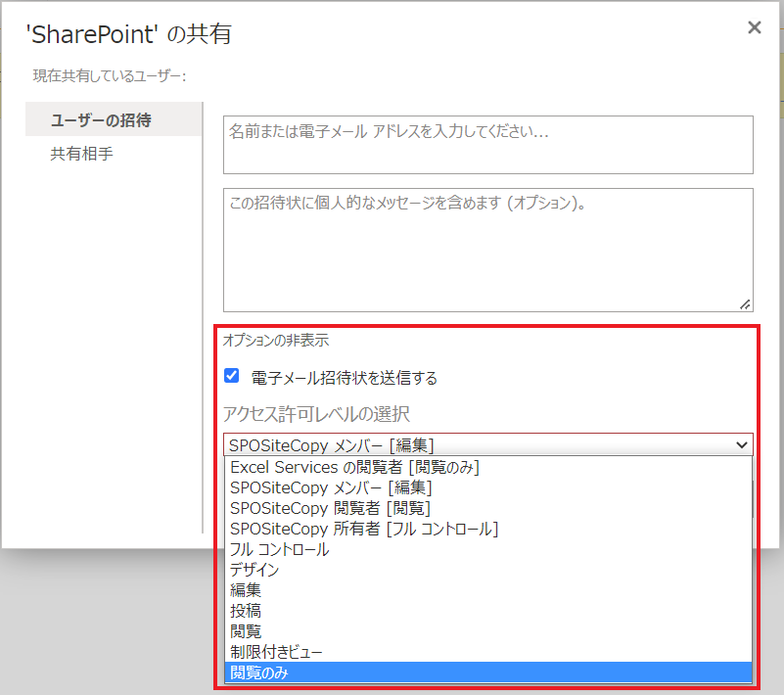
Task: Choose Excel Services の閲覧者 [閲覧のみ] option
Action: point(488,468)
